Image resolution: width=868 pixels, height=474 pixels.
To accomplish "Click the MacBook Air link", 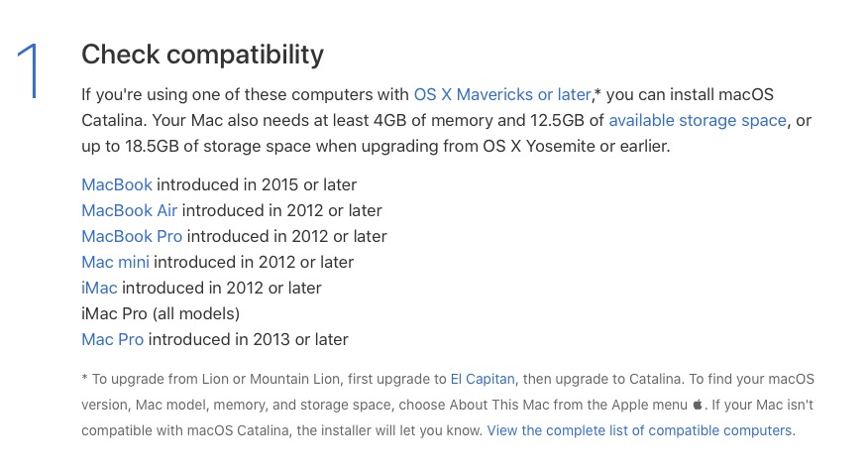I will (130, 210).
